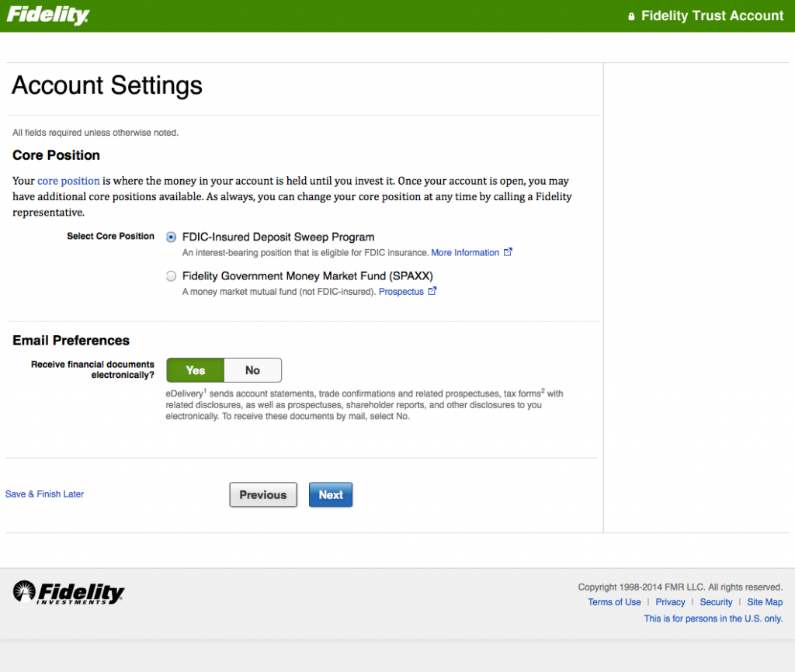The image size is (795, 672).
Task: Open the Site Map footer link
Action: 765,602
